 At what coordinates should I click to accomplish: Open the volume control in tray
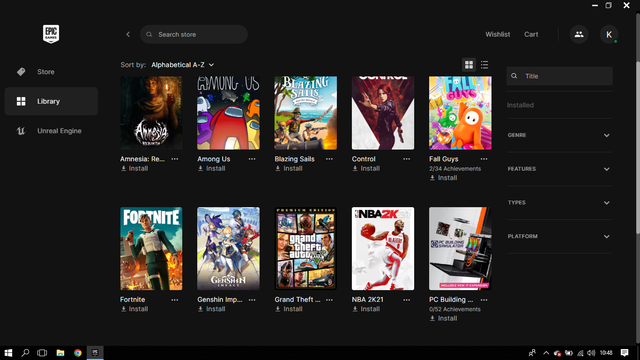(591, 353)
